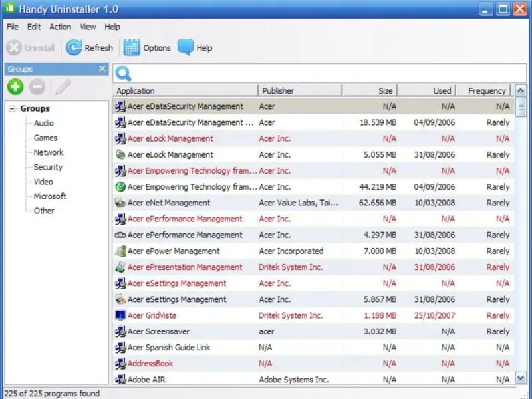Sort by Frequency column header
Screen dimensions: 532x399
[483, 90]
